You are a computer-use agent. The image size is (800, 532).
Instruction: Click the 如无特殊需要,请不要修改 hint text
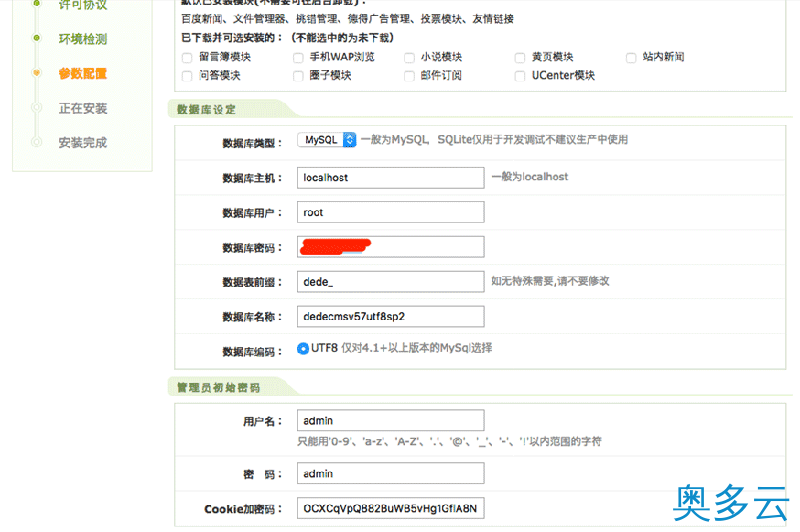(x=550, y=281)
